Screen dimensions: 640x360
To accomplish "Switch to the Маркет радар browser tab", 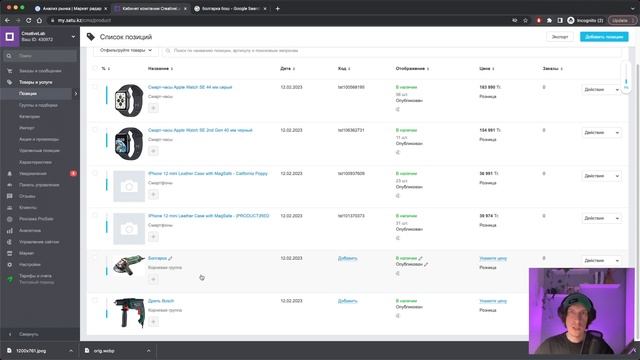I will [x=71, y=9].
